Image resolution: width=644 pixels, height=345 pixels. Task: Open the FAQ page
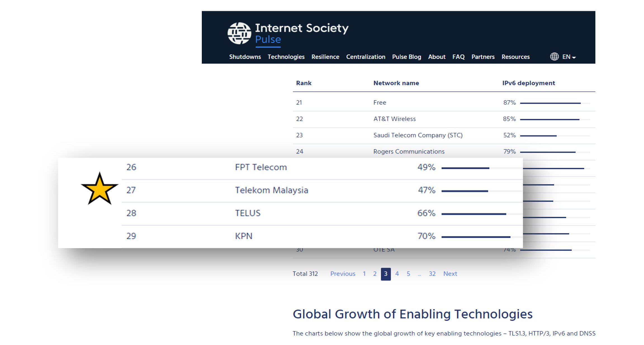click(x=458, y=57)
